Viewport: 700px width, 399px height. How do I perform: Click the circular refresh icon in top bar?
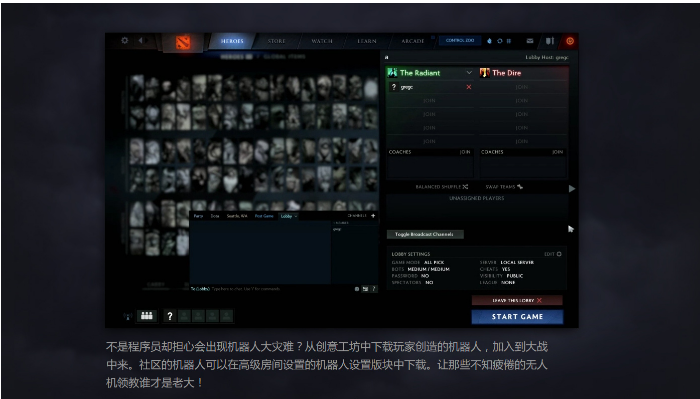pyautogui.click(x=500, y=41)
